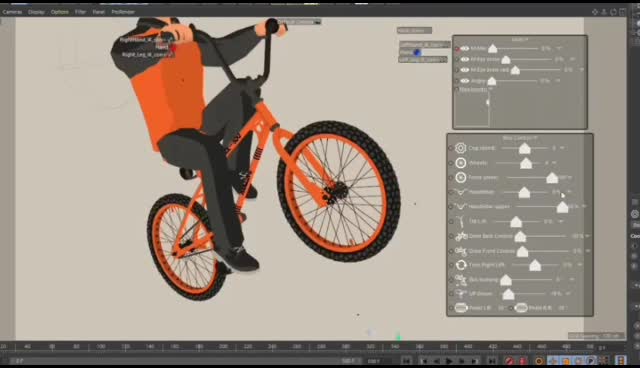Click the bike icon beside Drive Front Control
This screenshot has width=640, height=368.
461,251
